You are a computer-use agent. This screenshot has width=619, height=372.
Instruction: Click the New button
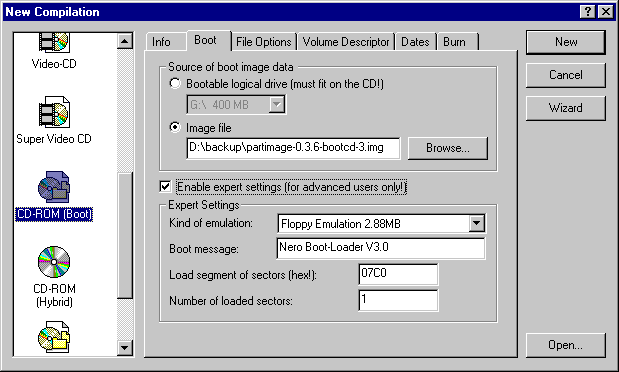click(566, 42)
